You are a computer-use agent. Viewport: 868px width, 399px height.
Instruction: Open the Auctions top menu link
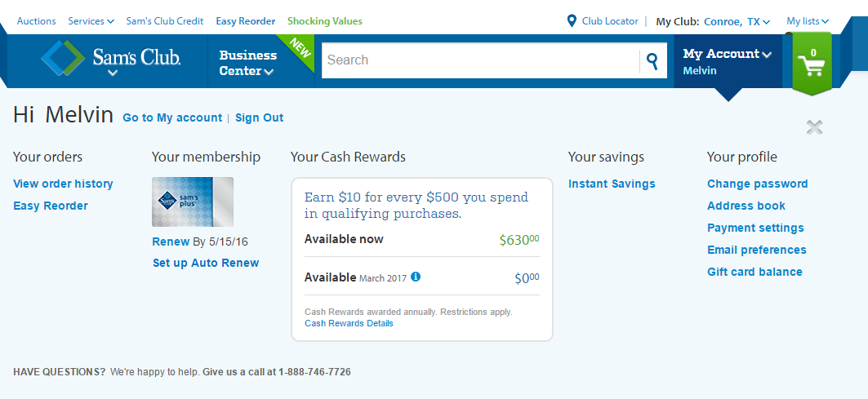pyautogui.click(x=37, y=21)
